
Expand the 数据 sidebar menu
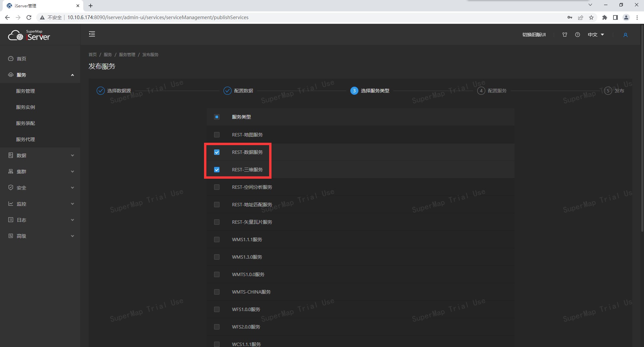click(x=40, y=156)
